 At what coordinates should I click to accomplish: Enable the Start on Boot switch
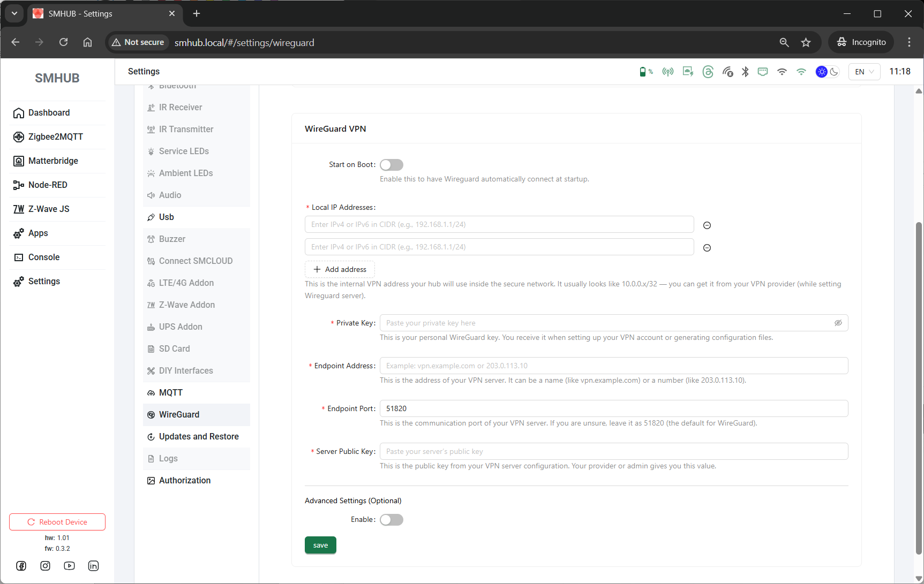(392, 165)
